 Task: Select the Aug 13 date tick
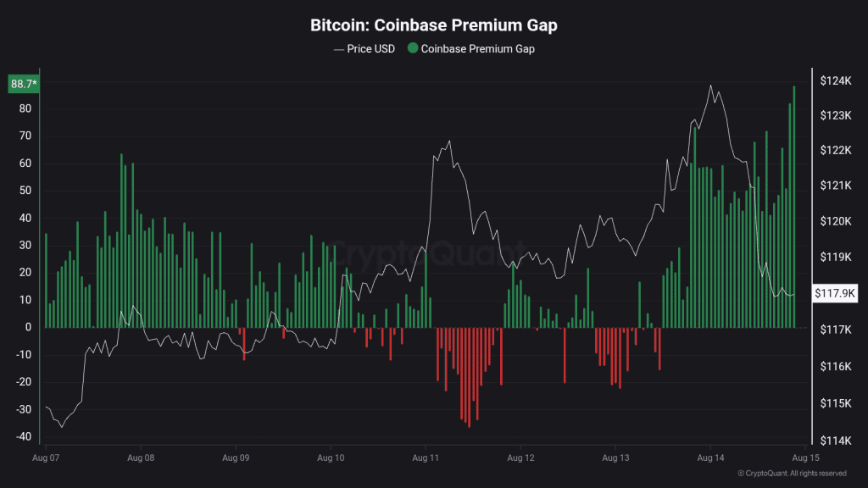pos(615,457)
